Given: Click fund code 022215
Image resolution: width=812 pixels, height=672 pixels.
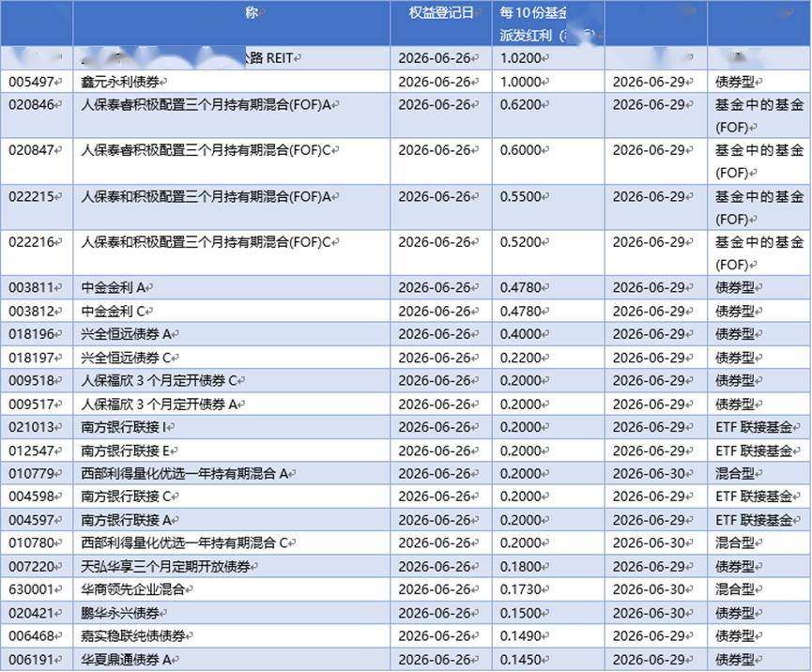Looking at the screenshot, I should pyautogui.click(x=32, y=197).
